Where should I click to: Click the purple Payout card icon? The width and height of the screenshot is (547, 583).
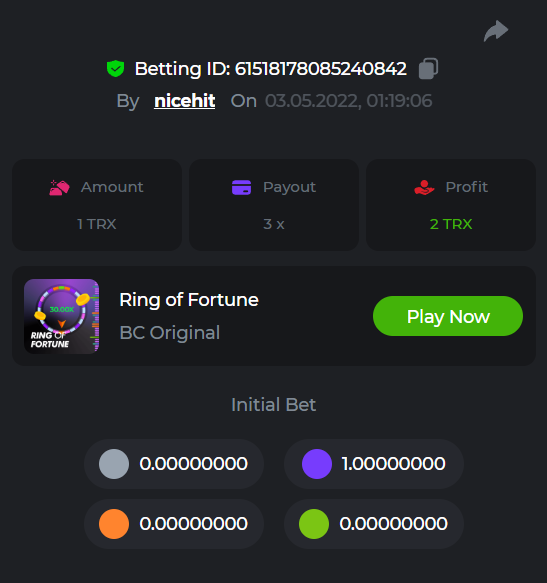241,187
